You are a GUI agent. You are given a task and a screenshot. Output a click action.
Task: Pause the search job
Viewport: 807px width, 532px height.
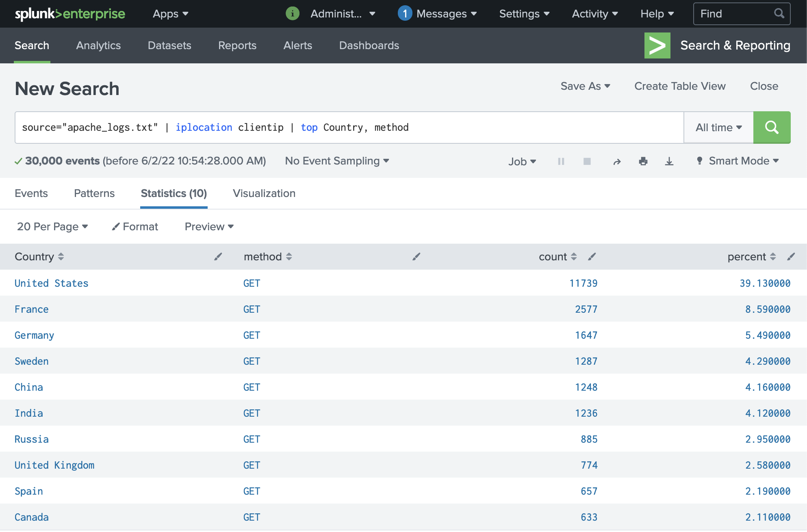pos(561,162)
